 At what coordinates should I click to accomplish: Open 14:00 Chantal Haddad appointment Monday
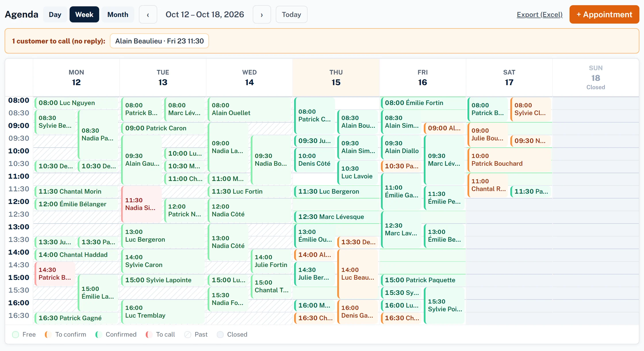pyautogui.click(x=76, y=255)
